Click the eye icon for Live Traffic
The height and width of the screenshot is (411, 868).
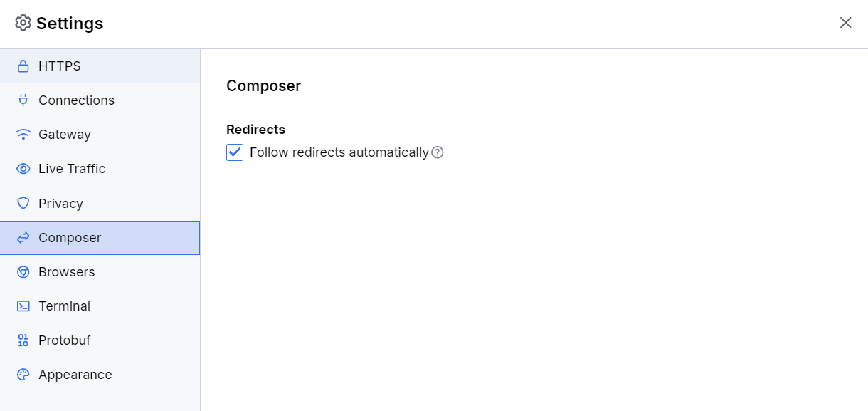coord(23,168)
